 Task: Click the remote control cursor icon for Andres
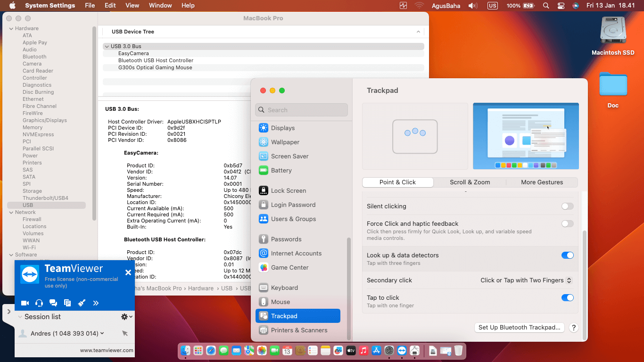click(125, 333)
